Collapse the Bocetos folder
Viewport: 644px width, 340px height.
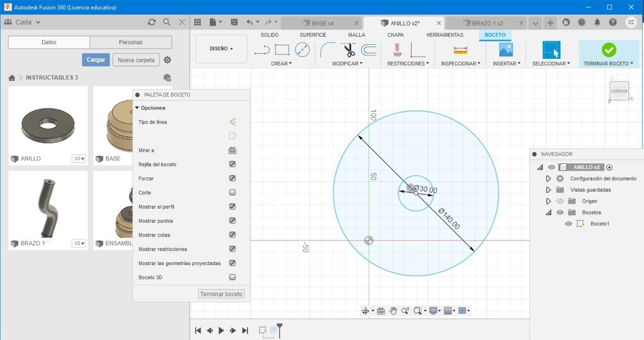[548, 212]
